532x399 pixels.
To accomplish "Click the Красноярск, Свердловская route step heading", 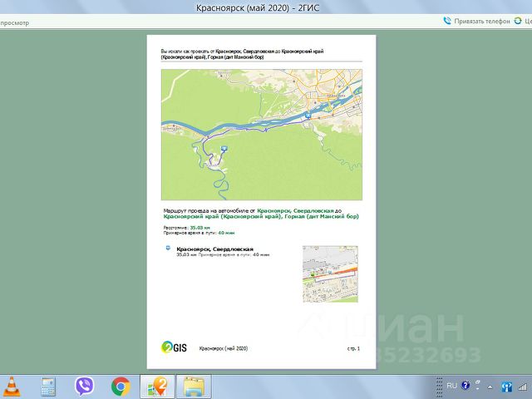I will click(x=226, y=249).
